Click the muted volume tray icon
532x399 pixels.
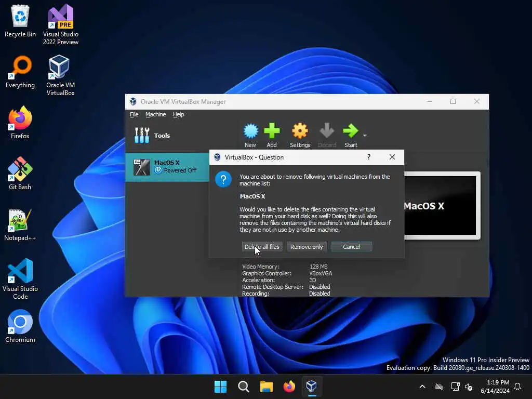[469, 387]
